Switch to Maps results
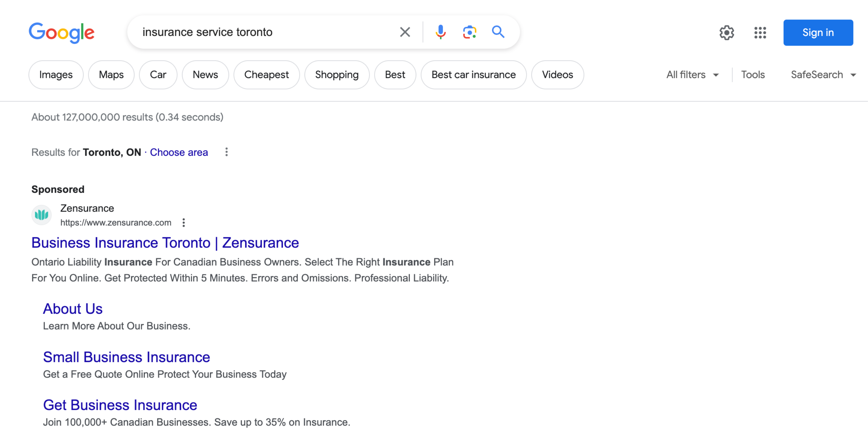This screenshot has height=446, width=868. pyautogui.click(x=111, y=75)
